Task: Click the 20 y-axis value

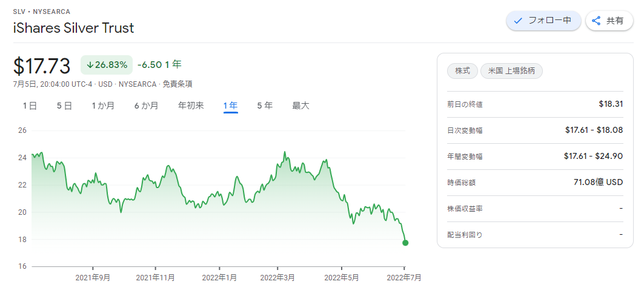Action: (22, 212)
